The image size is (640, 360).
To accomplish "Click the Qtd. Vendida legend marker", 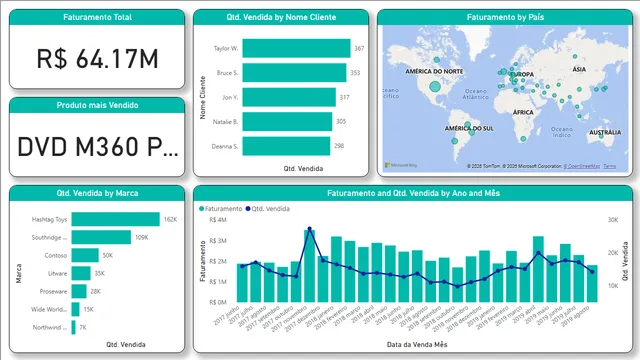I will 248,209.
